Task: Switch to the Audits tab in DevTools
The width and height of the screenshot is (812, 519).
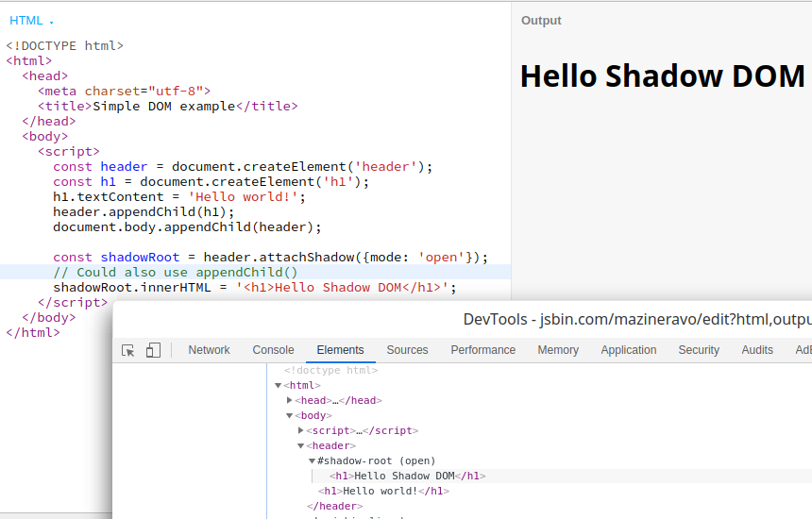Action: (x=757, y=350)
